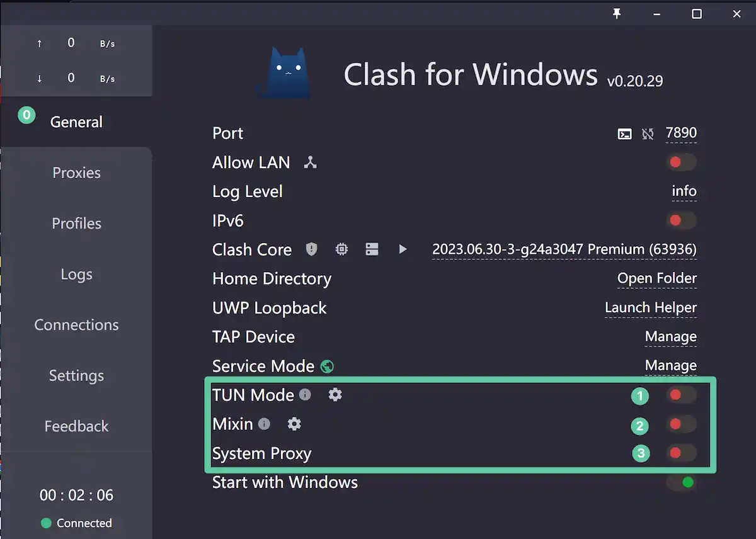Click the globe icon next to Service Mode
Viewport: 756px width, 539px height.
[x=327, y=366]
